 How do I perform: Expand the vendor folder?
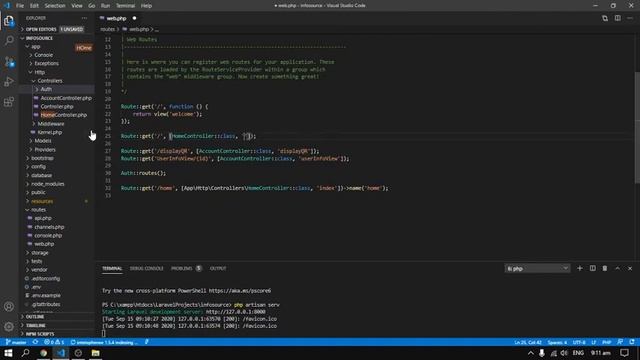click(39, 270)
